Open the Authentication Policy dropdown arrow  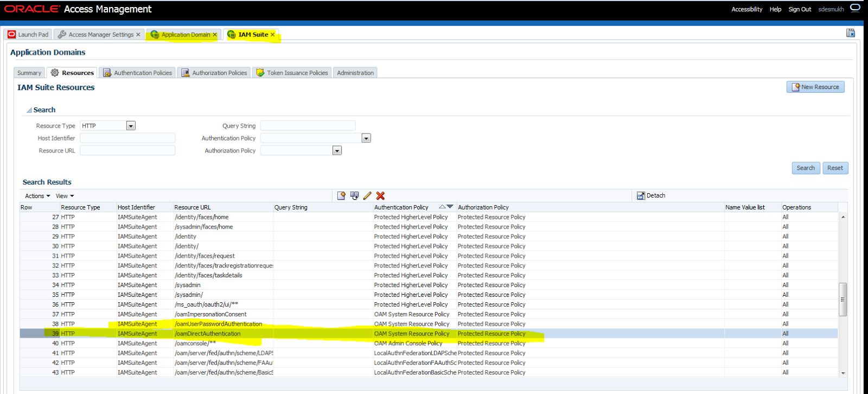point(366,138)
